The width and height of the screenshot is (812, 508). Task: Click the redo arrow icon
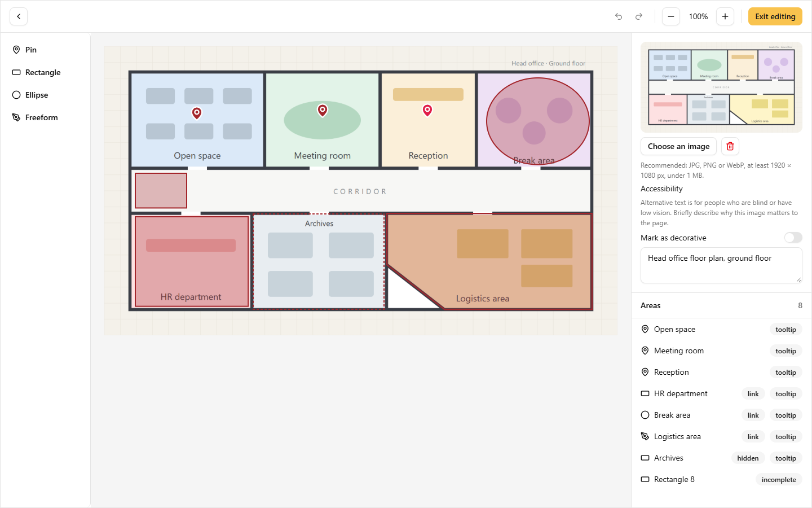pos(639,16)
